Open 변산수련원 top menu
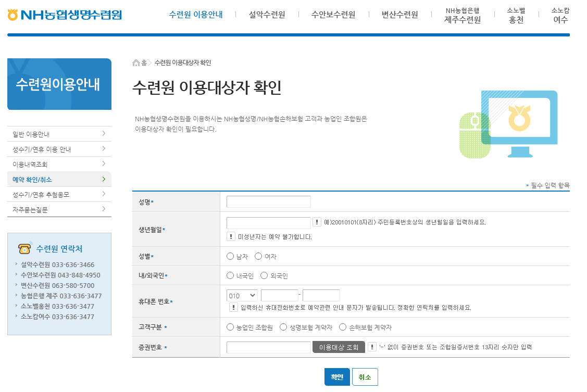 400,15
